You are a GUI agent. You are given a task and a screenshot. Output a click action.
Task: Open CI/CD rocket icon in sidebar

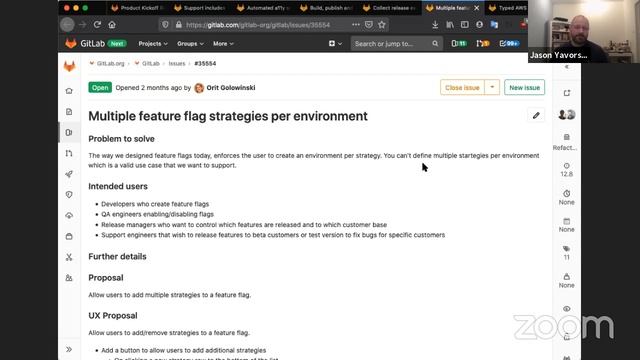pyautogui.click(x=69, y=174)
